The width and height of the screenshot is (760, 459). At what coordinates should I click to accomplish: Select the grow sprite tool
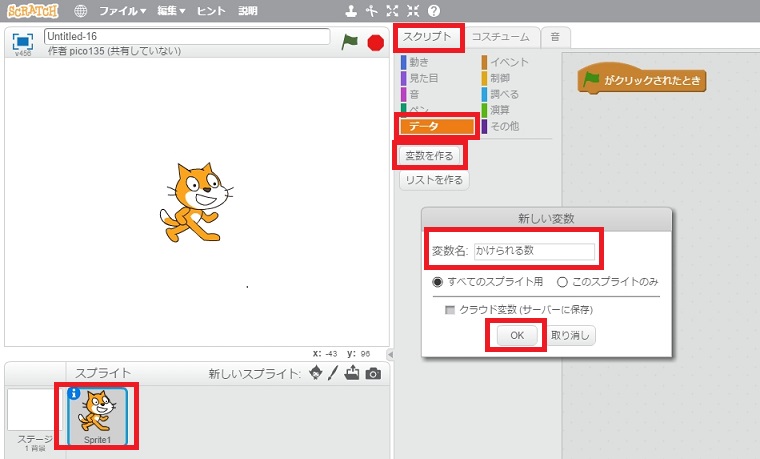point(393,11)
